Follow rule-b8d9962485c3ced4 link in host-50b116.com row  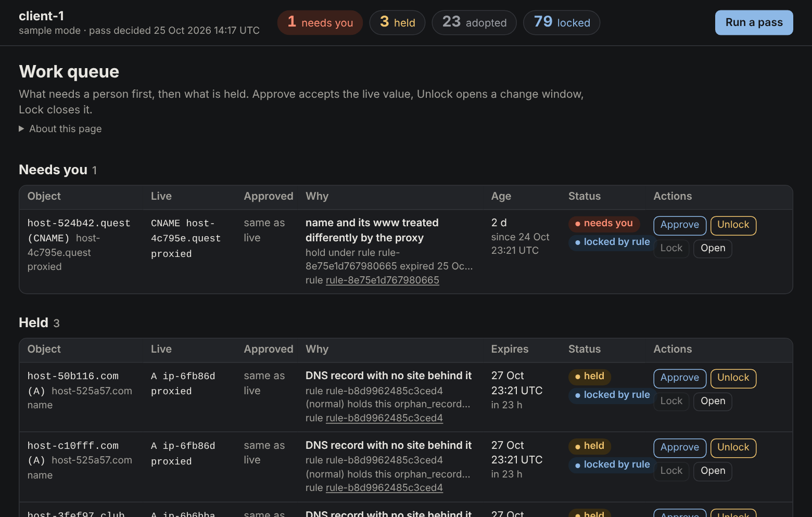tap(384, 418)
